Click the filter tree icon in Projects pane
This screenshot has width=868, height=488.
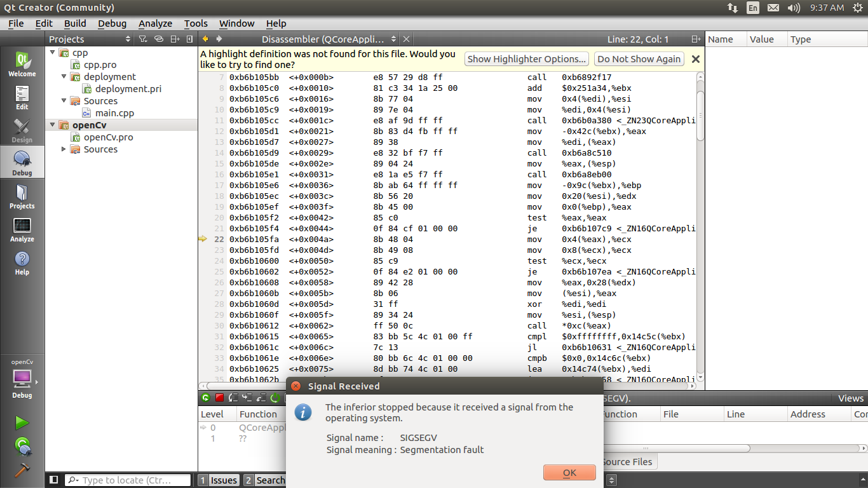pos(142,39)
